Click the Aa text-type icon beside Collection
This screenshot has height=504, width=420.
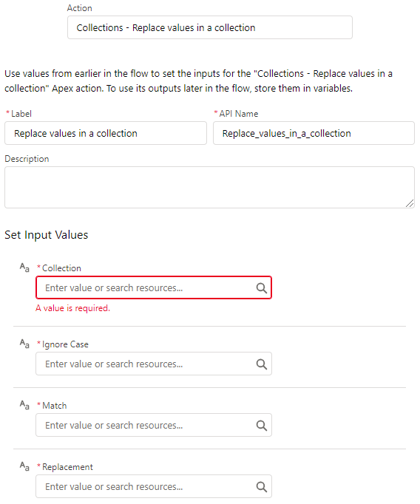pos(24,268)
